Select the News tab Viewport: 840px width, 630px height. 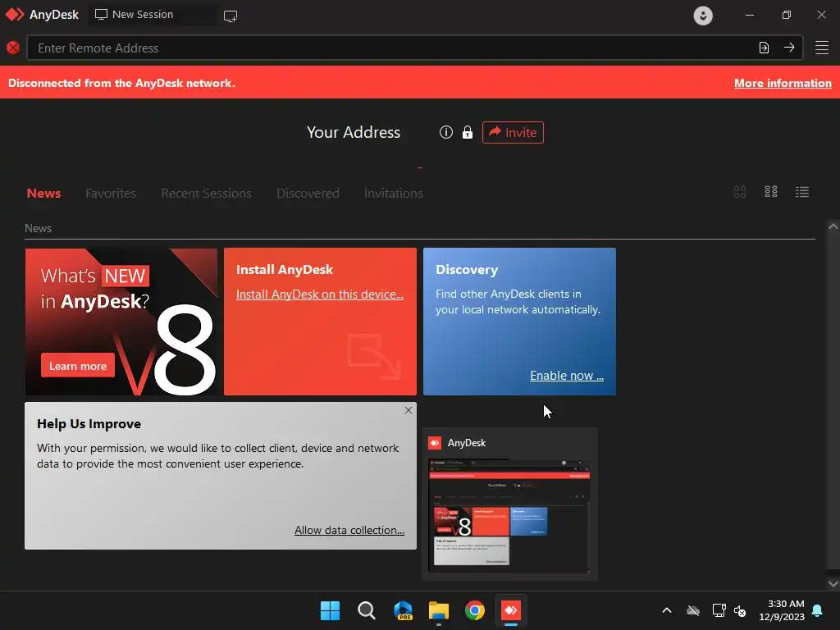pos(44,194)
